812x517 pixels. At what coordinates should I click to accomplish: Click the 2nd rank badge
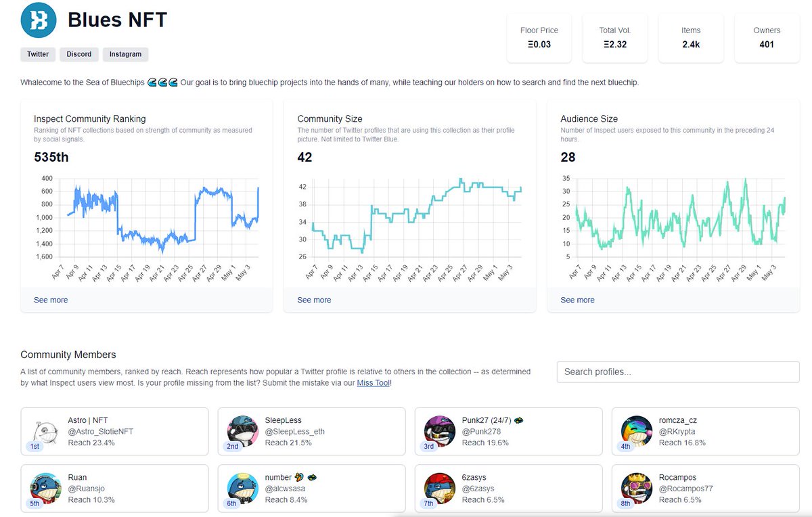tap(231, 447)
